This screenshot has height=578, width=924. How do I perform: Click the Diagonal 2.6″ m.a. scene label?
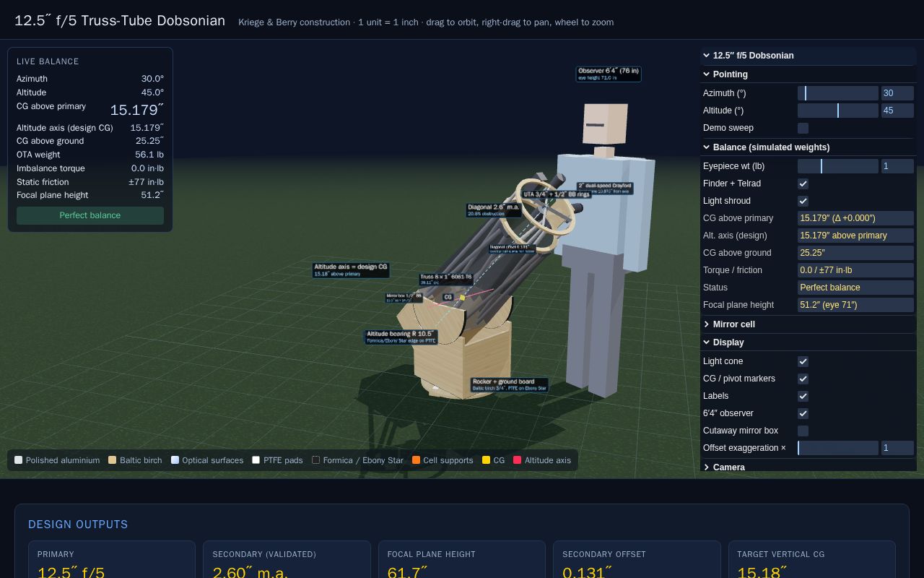(494, 210)
